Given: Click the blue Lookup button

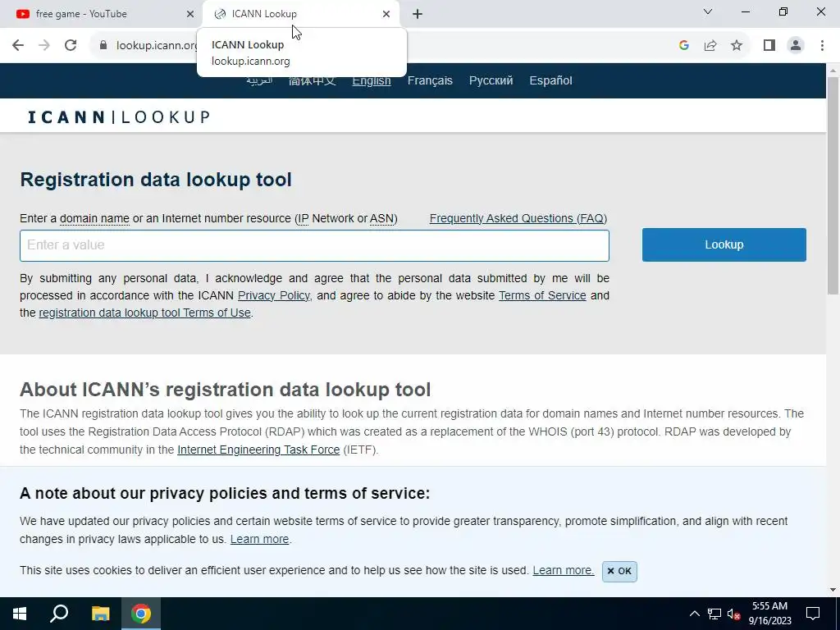Looking at the screenshot, I should tap(724, 244).
